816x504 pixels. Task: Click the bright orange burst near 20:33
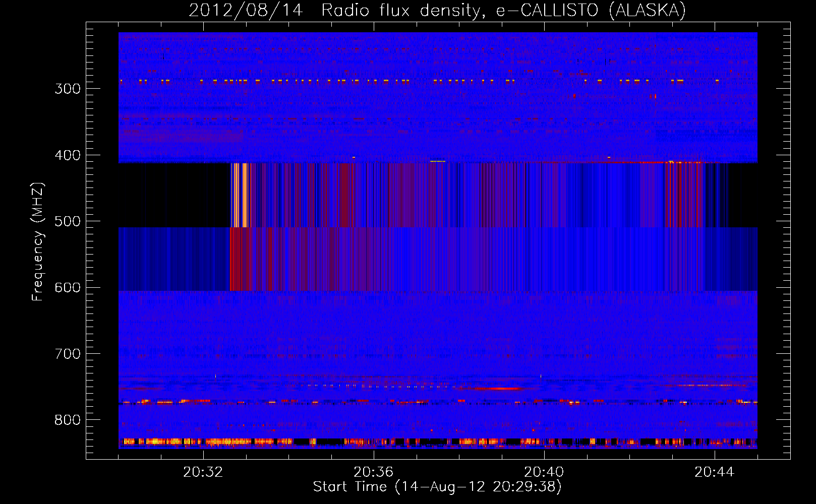pyautogui.click(x=241, y=195)
